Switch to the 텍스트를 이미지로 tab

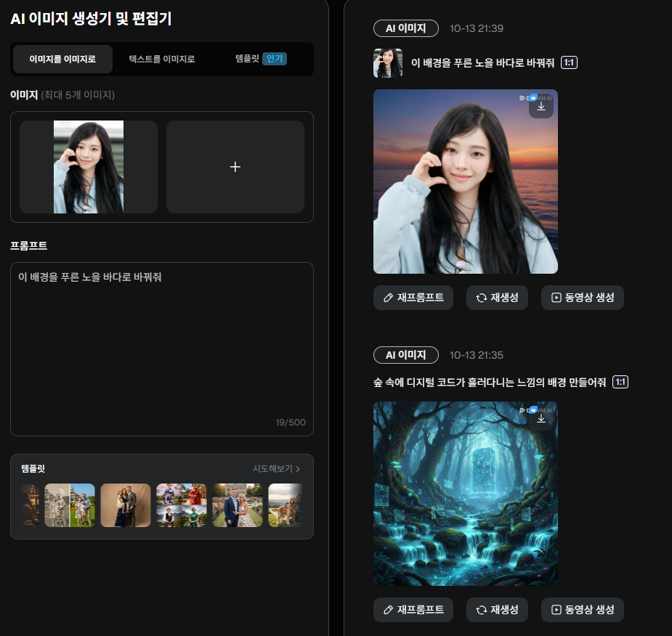click(x=162, y=59)
